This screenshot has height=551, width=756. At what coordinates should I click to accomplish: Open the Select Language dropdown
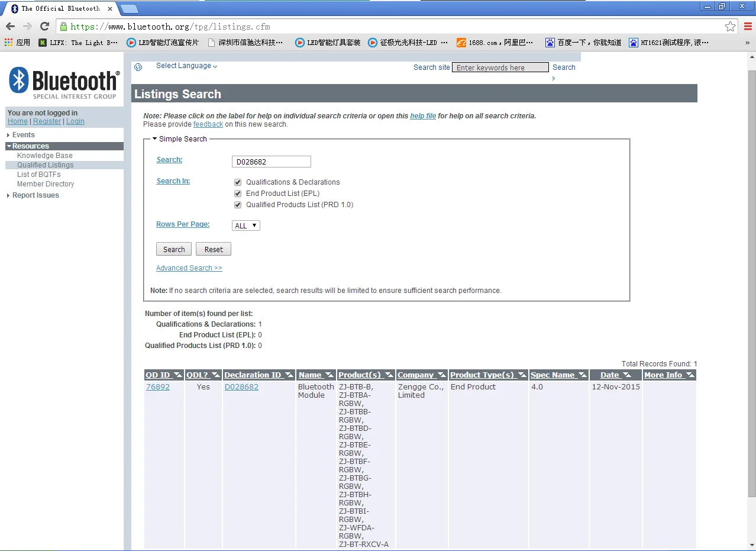tap(186, 66)
